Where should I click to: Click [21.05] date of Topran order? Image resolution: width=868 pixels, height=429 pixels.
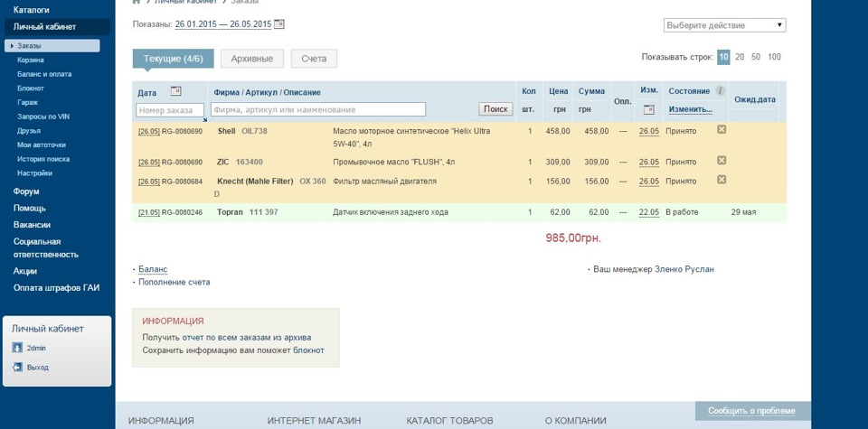pyautogui.click(x=149, y=212)
